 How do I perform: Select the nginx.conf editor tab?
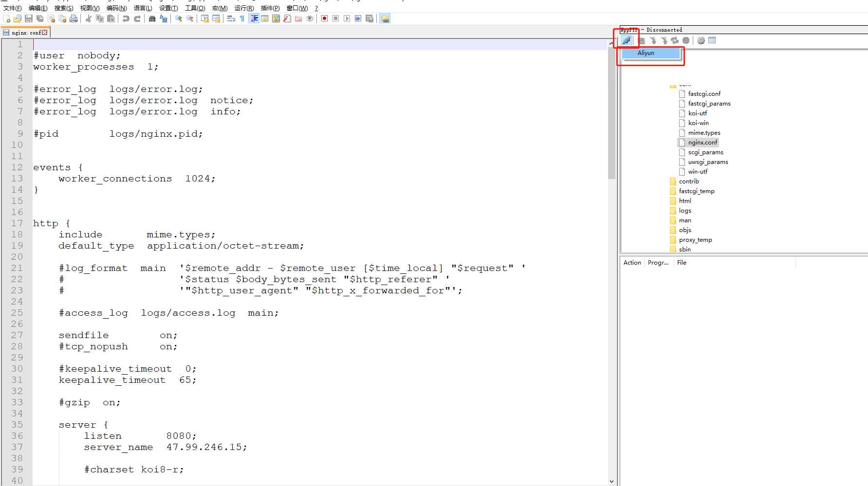25,33
